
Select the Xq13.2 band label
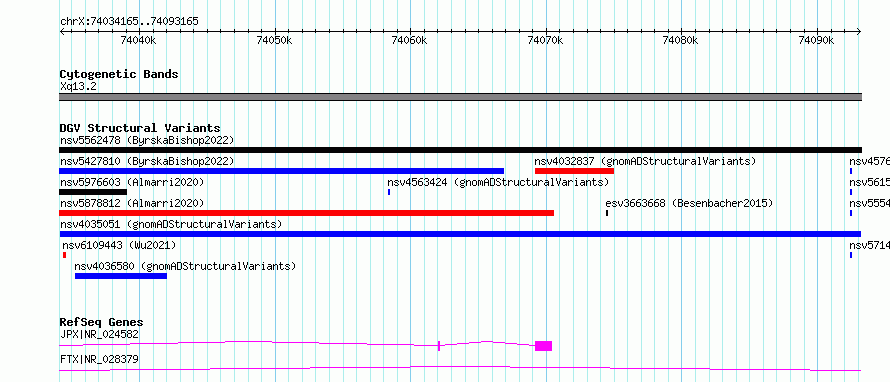click(x=78, y=86)
